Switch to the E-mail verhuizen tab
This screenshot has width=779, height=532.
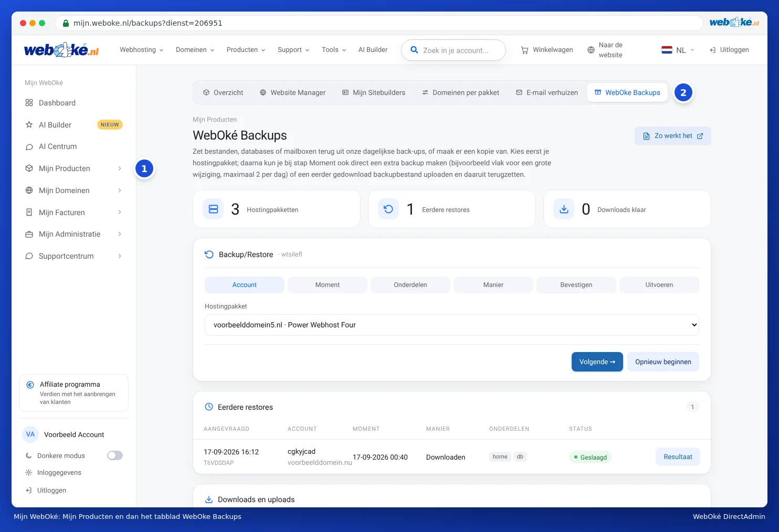546,92
